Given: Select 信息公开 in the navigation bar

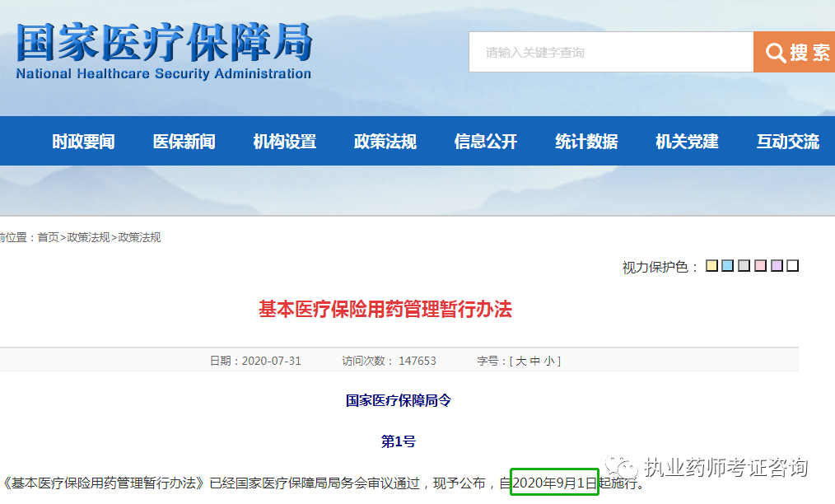Looking at the screenshot, I should 486,142.
